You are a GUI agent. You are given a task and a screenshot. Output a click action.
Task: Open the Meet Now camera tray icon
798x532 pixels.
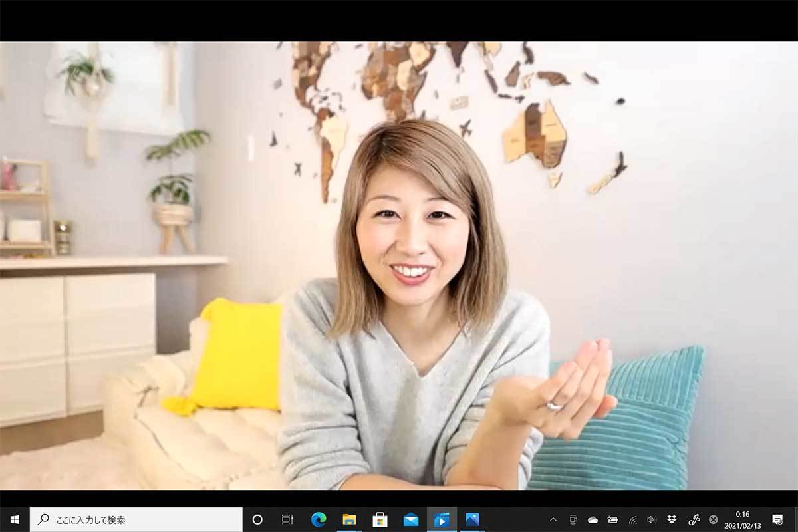(x=573, y=519)
